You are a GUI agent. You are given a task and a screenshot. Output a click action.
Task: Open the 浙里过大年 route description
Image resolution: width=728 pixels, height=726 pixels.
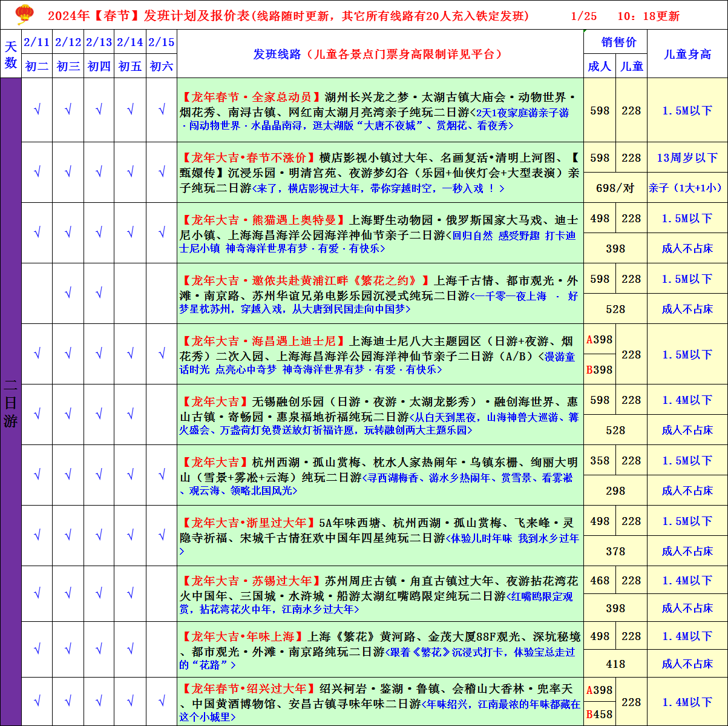[x=380, y=536]
